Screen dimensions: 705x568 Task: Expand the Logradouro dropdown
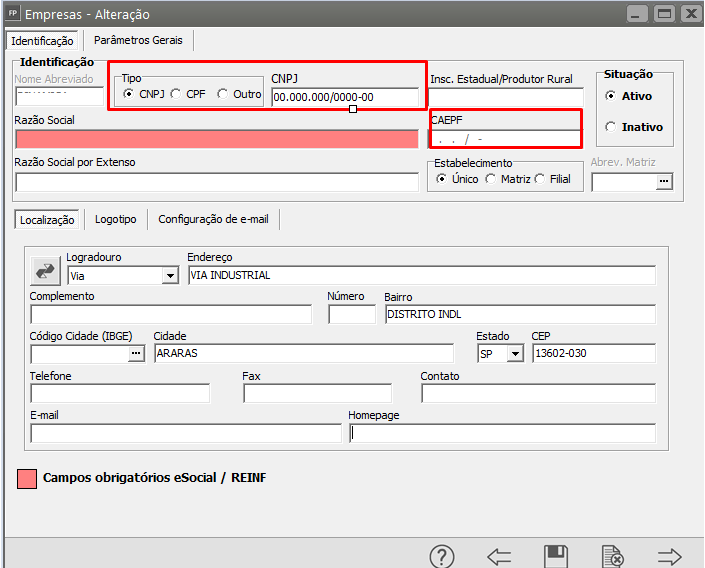click(x=169, y=276)
